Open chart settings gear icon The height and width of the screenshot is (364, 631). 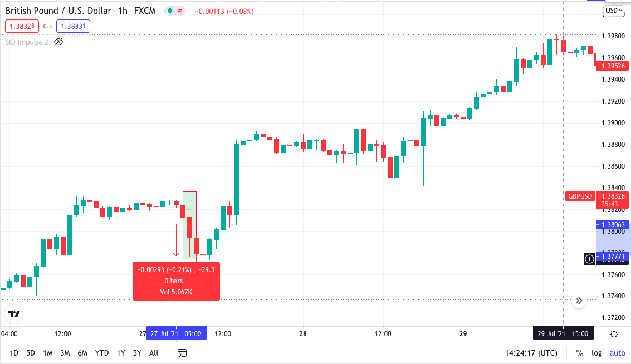614,334
